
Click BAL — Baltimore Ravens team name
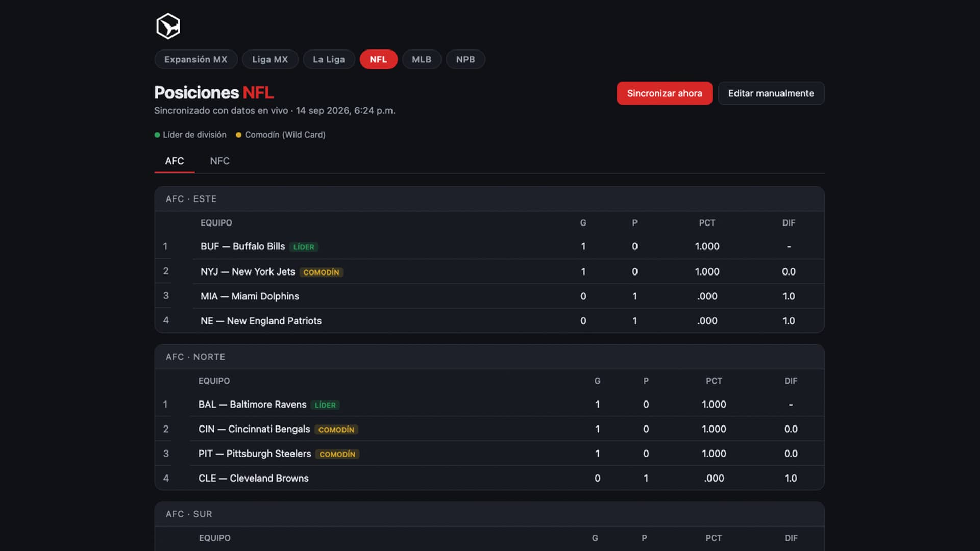click(252, 404)
